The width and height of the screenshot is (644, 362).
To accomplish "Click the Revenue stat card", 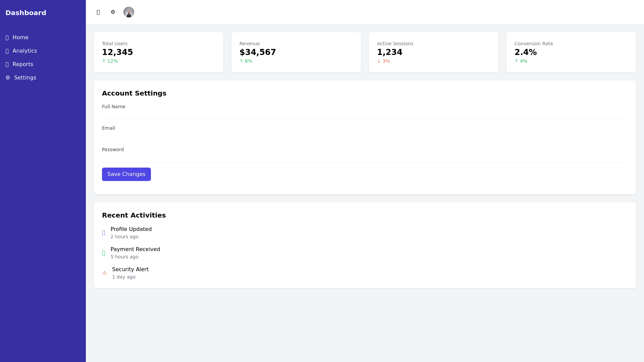I will coord(296,52).
